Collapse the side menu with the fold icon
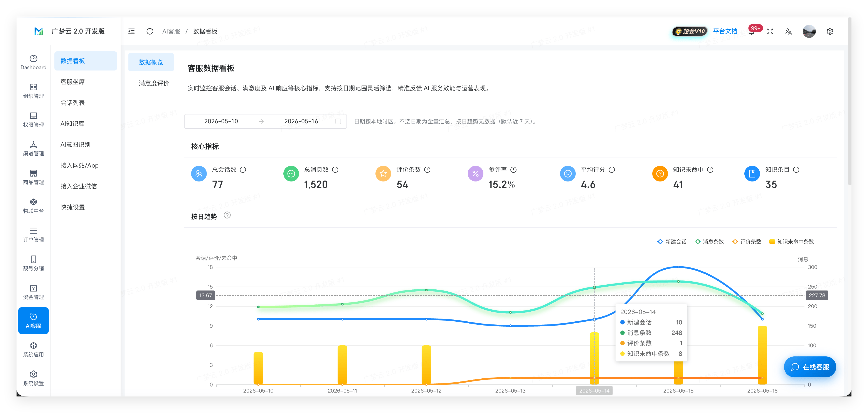 (x=131, y=31)
